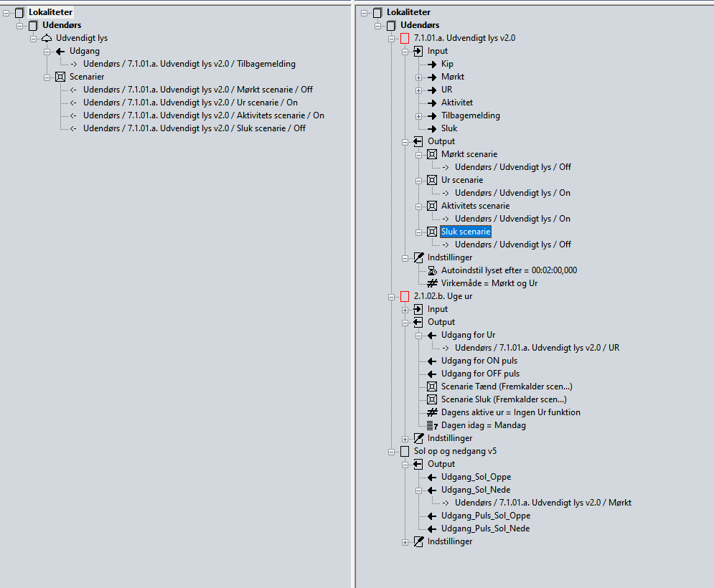Select the Udgang for ON puls output
The width and height of the screenshot is (714, 588).
[x=479, y=361]
